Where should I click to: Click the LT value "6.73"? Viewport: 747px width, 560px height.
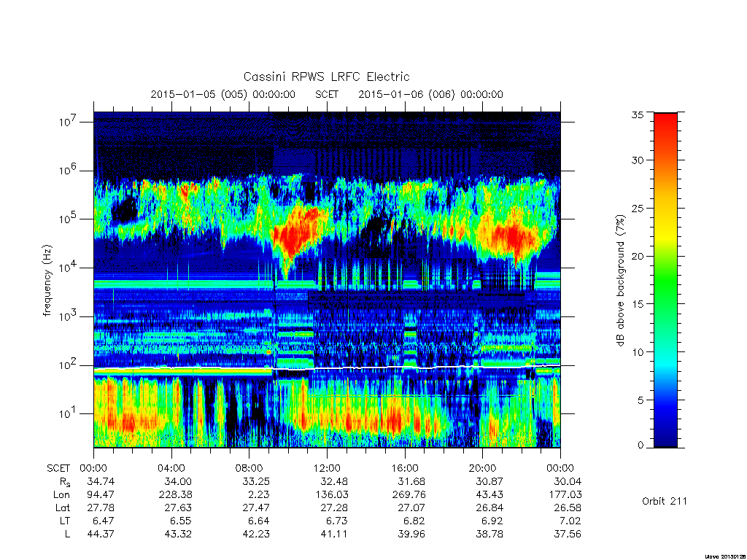pyautogui.click(x=337, y=521)
